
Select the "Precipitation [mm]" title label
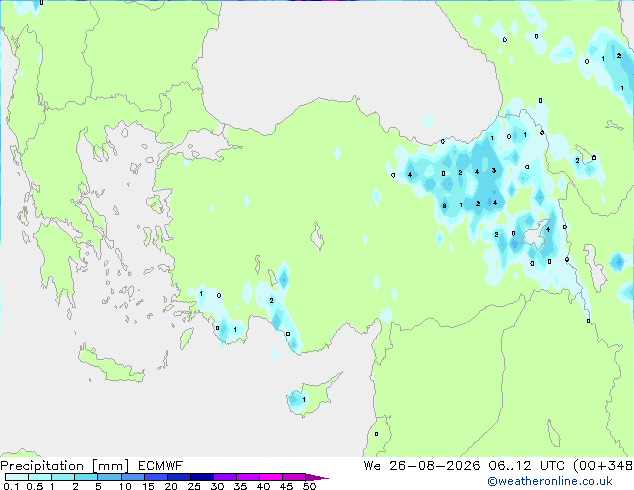(65, 466)
